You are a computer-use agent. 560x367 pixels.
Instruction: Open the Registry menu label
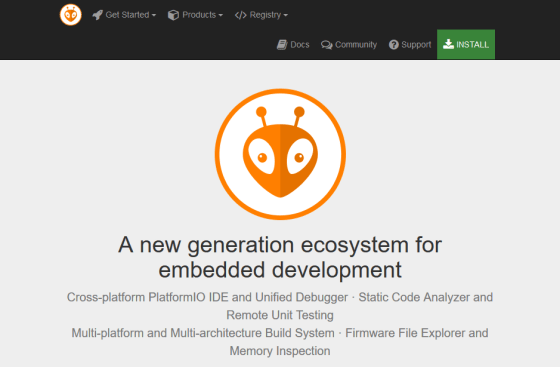265,15
